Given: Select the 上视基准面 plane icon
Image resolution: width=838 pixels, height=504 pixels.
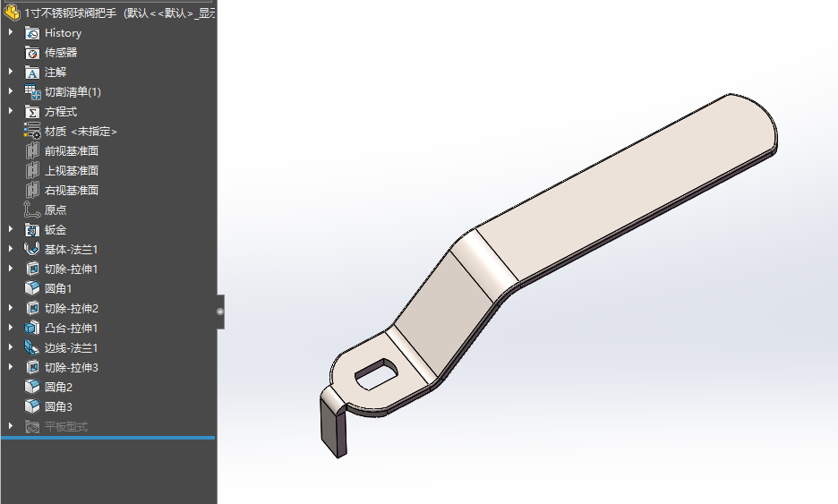Looking at the screenshot, I should point(32,170).
